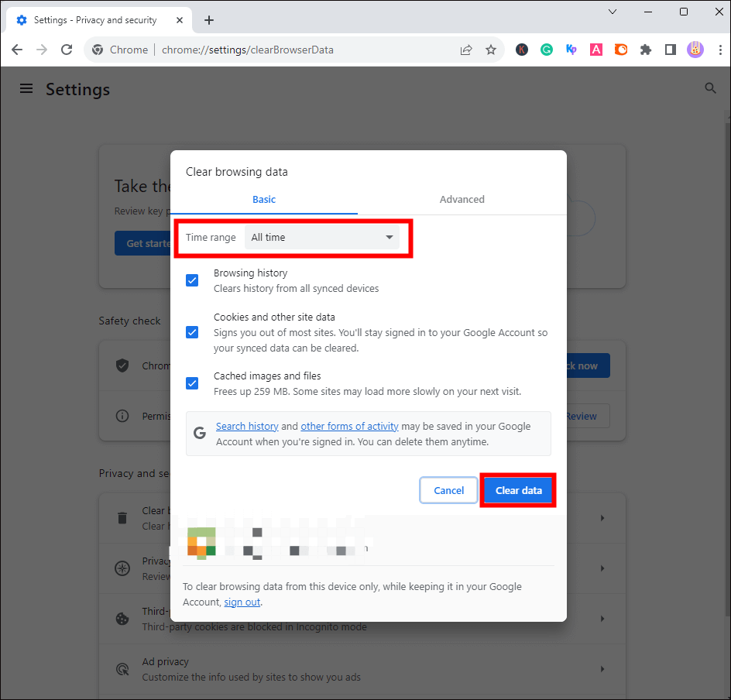The image size is (731, 700).
Task: Click the Clear browsing data dialog title
Action: click(237, 172)
